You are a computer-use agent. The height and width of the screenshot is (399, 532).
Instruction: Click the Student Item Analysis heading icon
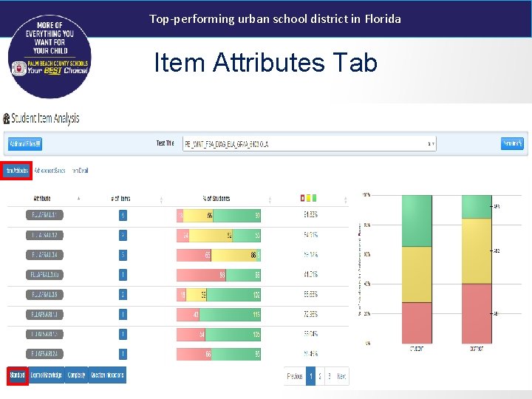pos(6,119)
